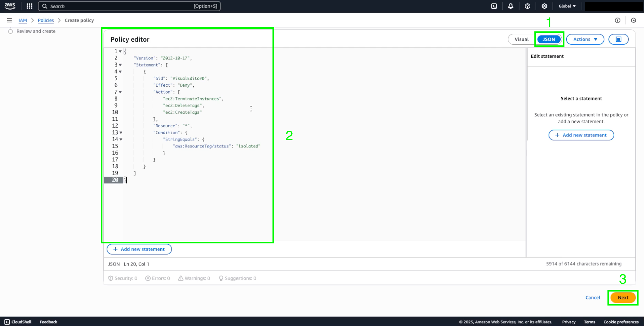This screenshot has width=644, height=326.
Task: Click the clock history icon at top right
Action: click(633, 20)
